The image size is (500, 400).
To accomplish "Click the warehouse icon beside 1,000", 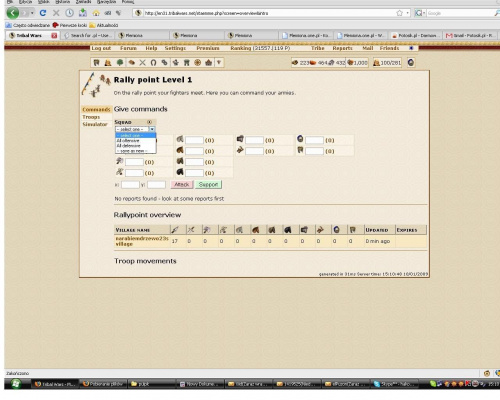I will pyautogui.click(x=350, y=62).
